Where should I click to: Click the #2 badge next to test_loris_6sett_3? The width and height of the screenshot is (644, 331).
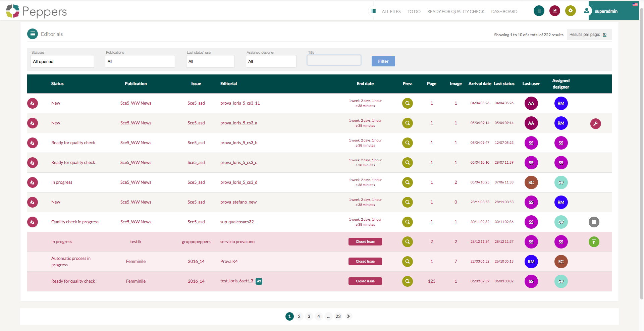[x=259, y=281]
